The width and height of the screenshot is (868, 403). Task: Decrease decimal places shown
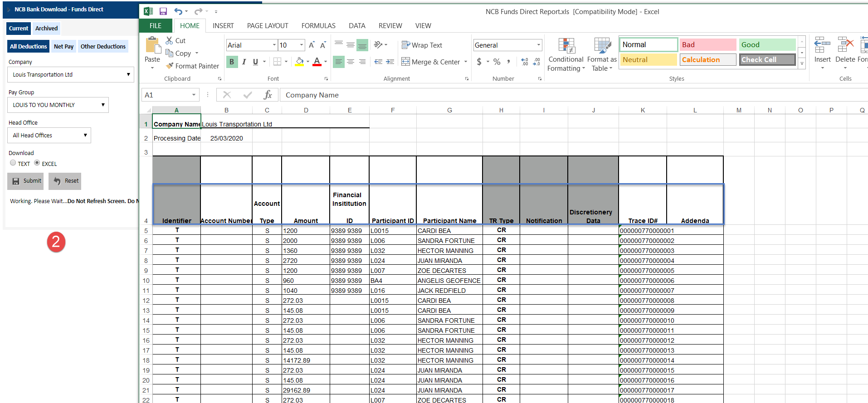pyautogui.click(x=536, y=62)
